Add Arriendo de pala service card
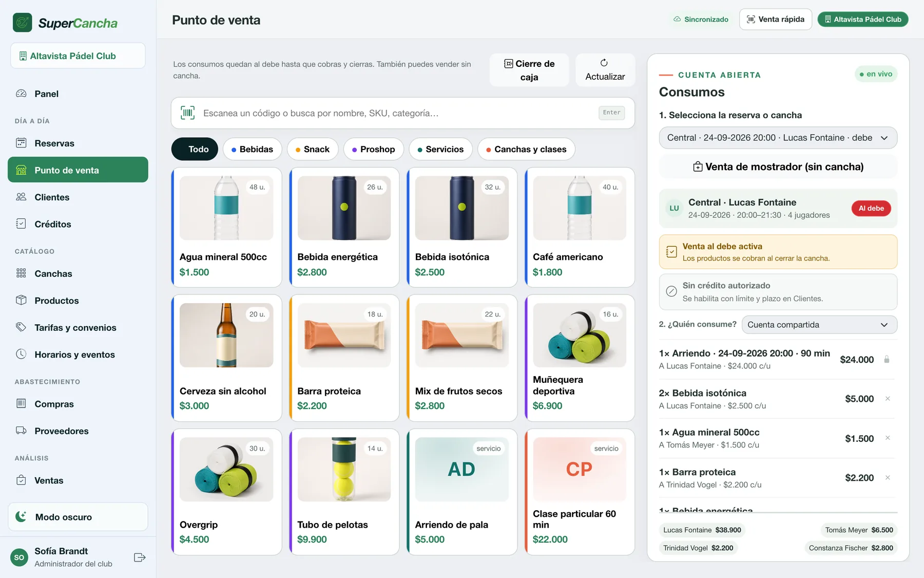 coord(462,492)
